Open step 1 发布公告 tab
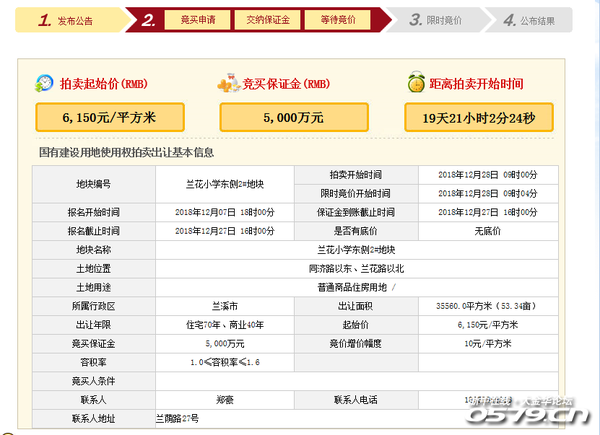This screenshot has height=435, width=600. click(x=68, y=19)
